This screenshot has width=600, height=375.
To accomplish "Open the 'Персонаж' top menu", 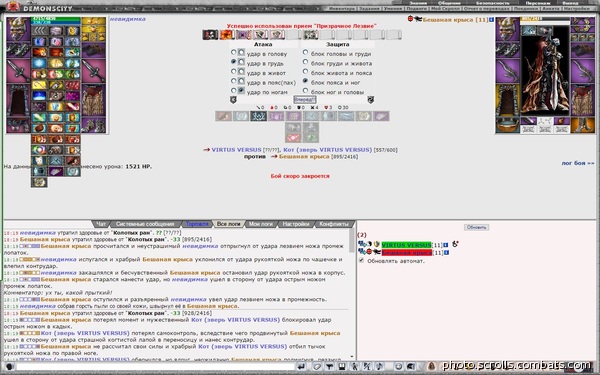I will coord(538,3).
